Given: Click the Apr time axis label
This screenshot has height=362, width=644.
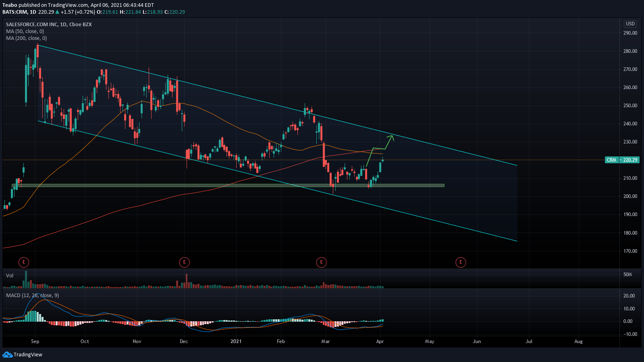Looking at the screenshot, I should (380, 341).
